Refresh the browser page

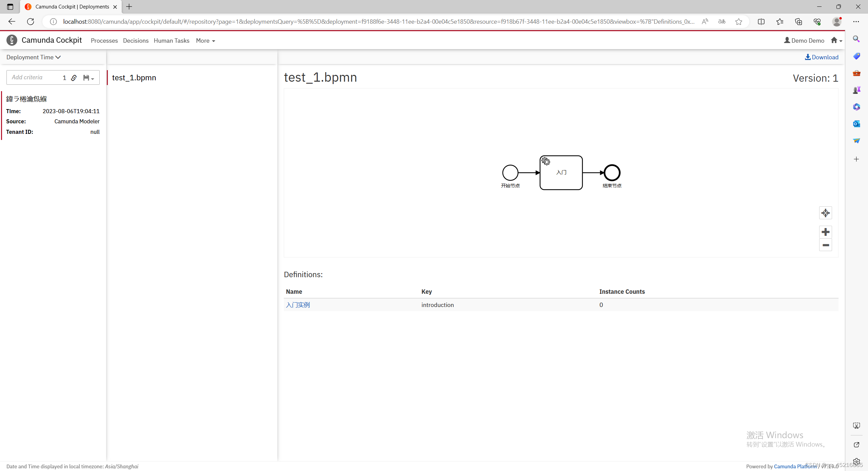(31, 22)
